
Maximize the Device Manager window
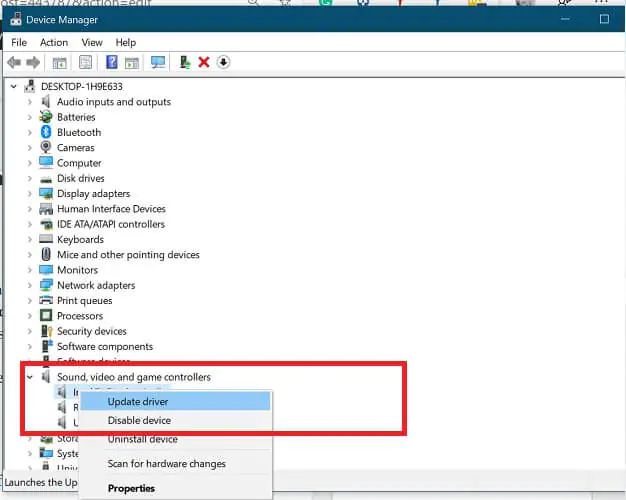(604, 19)
